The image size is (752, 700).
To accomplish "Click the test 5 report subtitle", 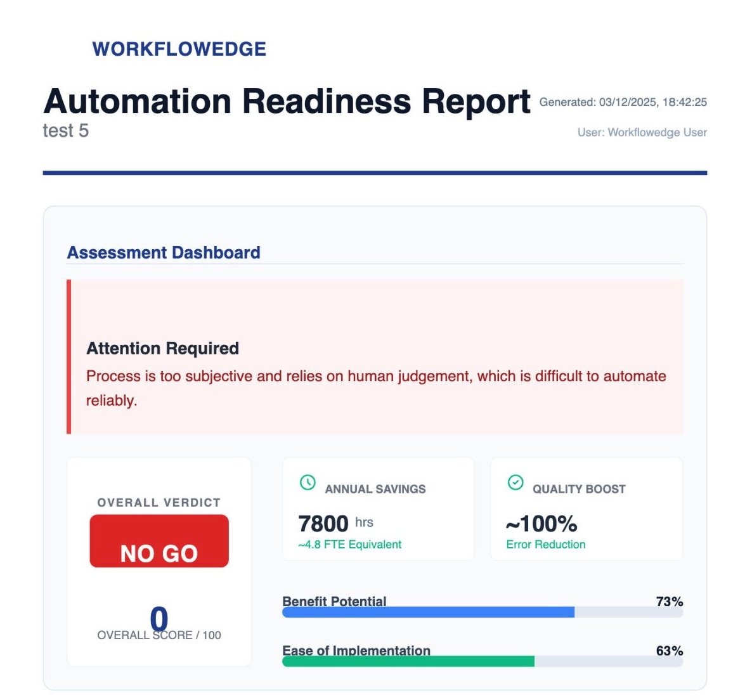I will point(66,131).
